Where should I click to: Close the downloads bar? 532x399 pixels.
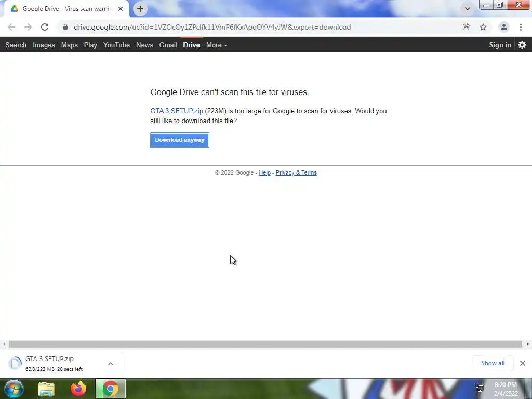click(x=523, y=363)
